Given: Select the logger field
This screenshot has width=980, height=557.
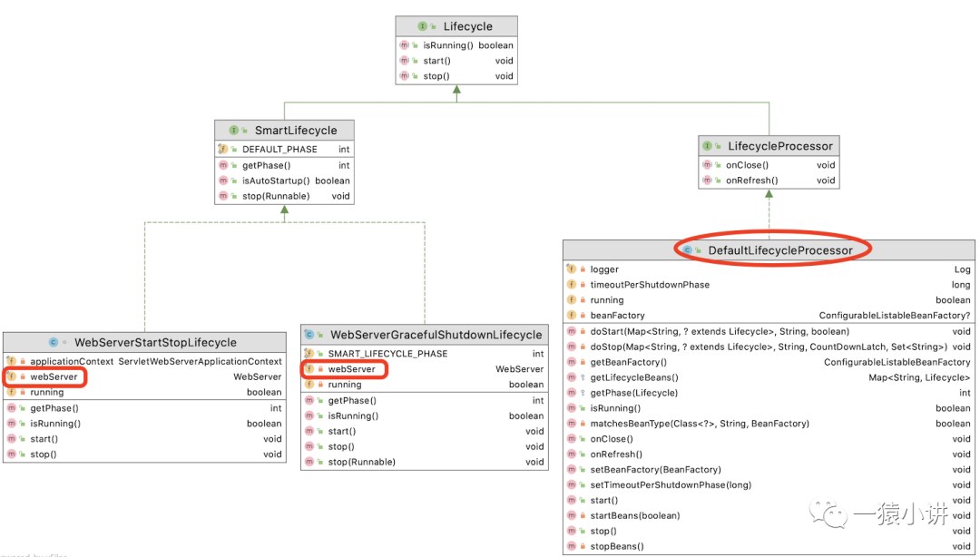Looking at the screenshot, I should (x=769, y=269).
